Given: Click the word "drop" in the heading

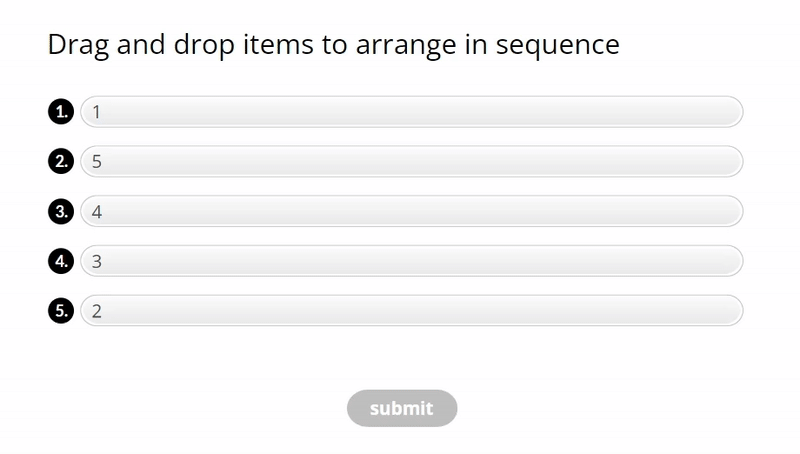Looking at the screenshot, I should (204, 45).
